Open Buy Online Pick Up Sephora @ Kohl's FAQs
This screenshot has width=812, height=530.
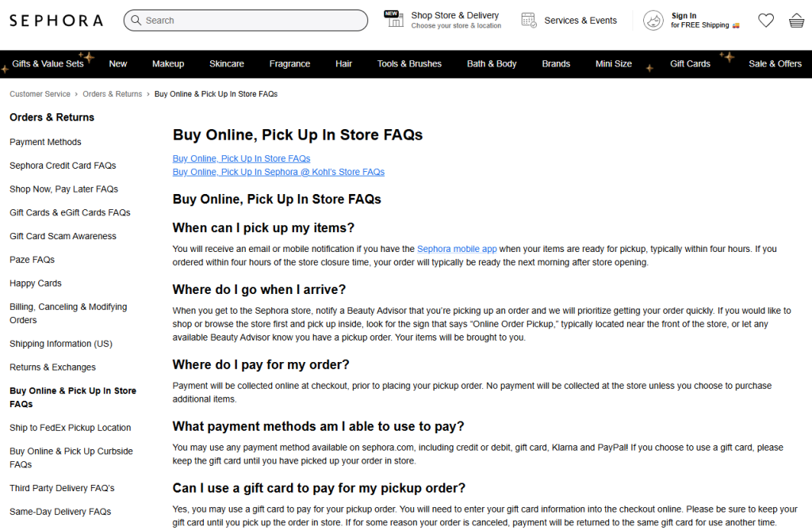coord(278,171)
